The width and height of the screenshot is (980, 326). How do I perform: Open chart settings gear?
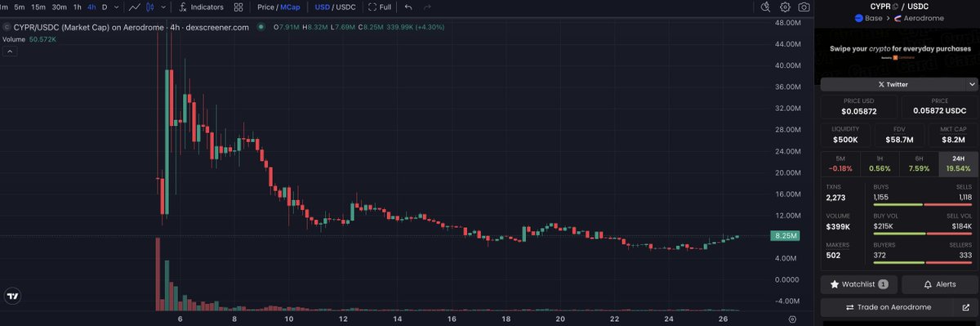[785, 7]
